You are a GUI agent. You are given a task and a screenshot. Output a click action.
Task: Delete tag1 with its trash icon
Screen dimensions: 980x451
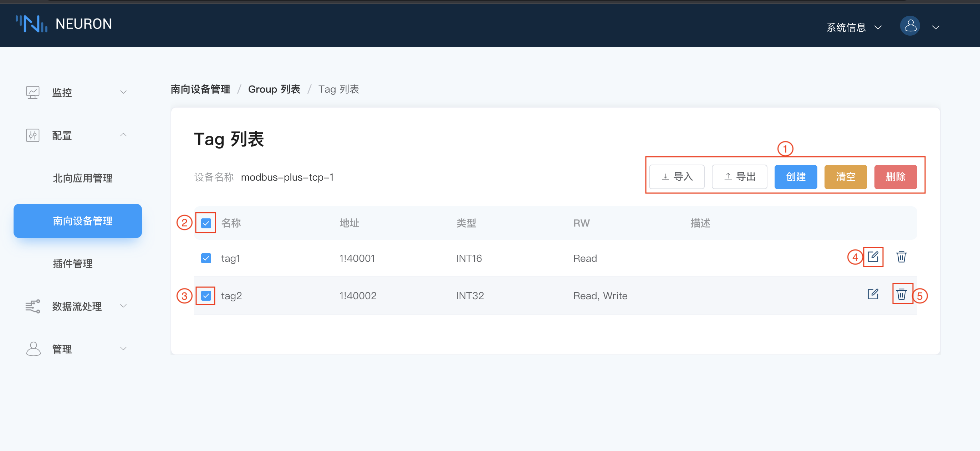901,257
